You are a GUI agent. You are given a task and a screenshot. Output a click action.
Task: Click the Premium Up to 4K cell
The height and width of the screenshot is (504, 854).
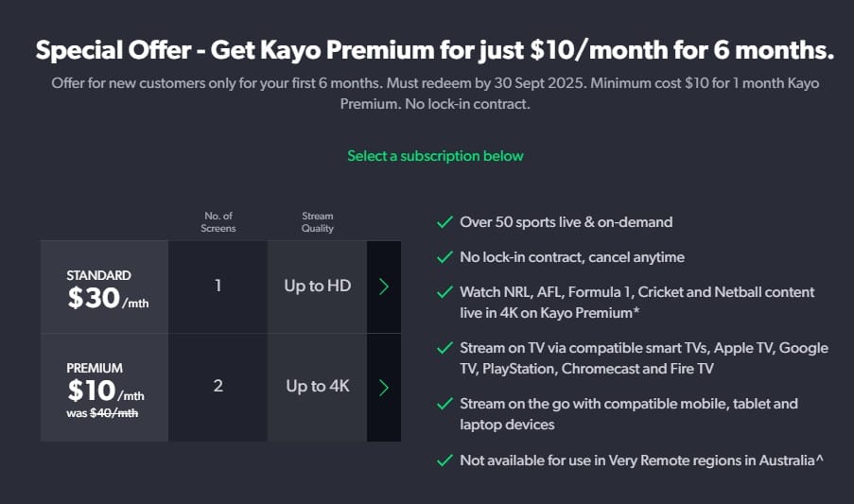(318, 388)
